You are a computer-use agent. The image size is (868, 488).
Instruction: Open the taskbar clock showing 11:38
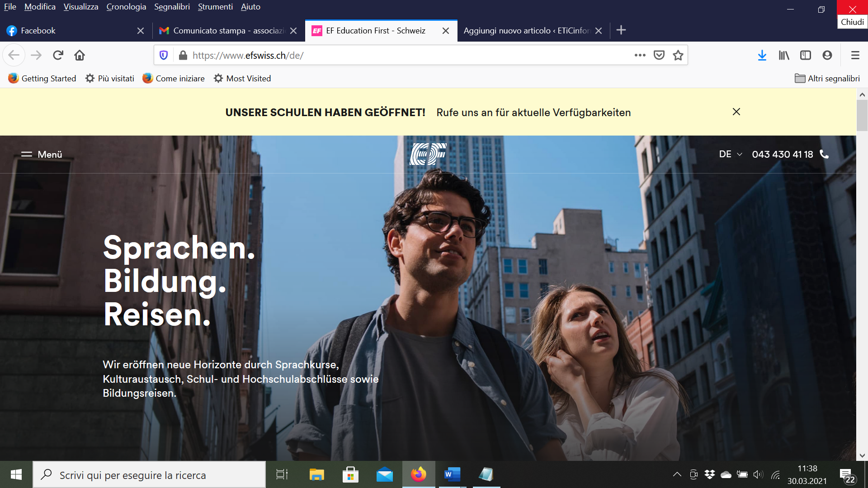coord(807,474)
